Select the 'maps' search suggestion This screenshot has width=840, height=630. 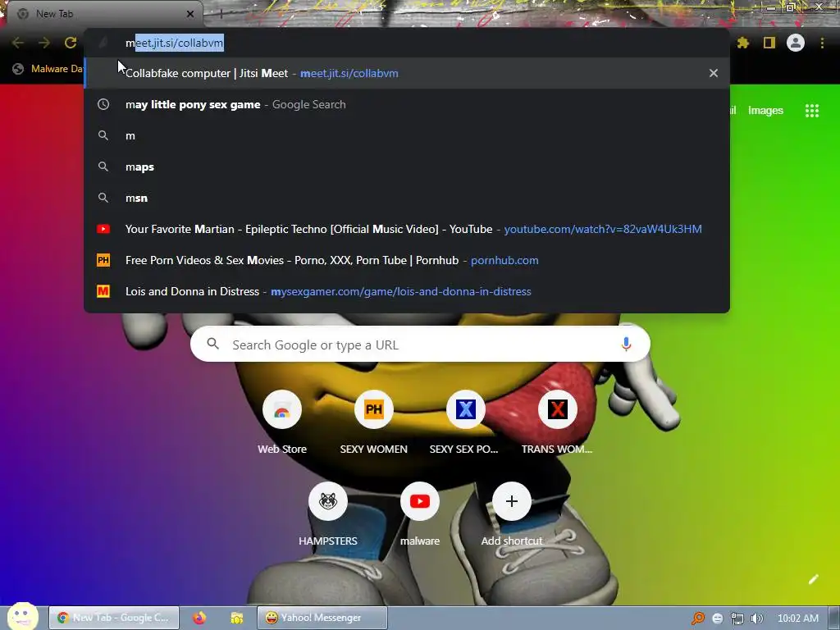(x=407, y=167)
